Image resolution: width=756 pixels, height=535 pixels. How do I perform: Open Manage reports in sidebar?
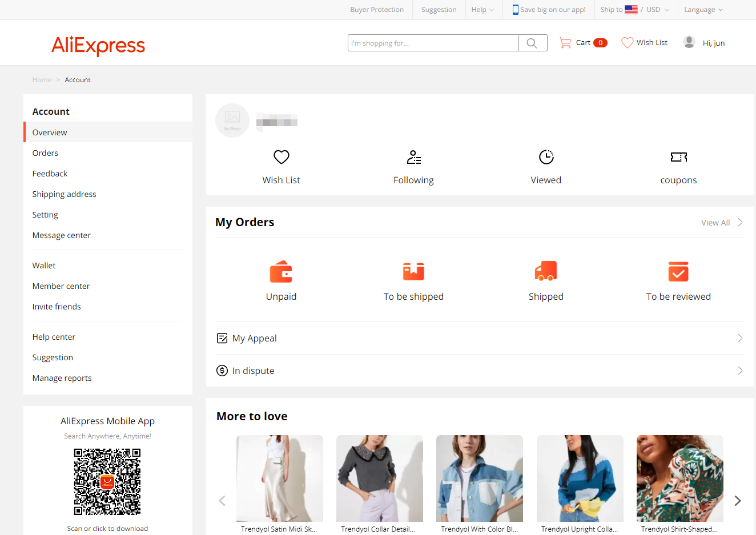62,378
